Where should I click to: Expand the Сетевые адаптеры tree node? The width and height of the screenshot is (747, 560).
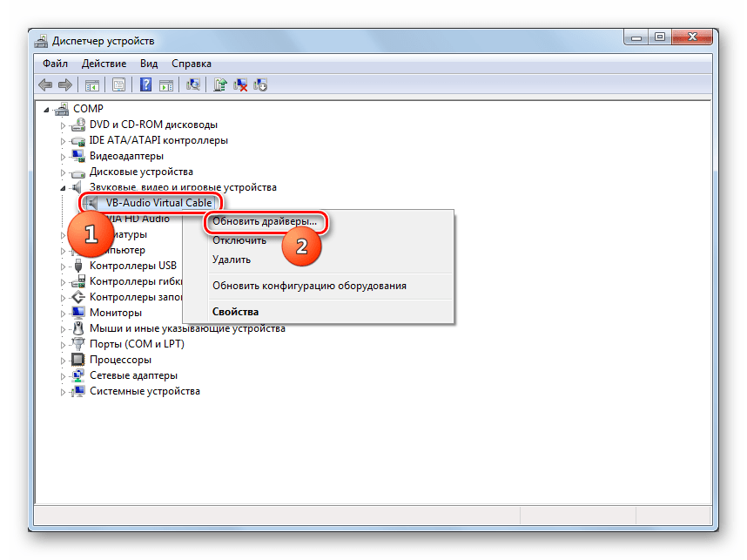tap(63, 375)
